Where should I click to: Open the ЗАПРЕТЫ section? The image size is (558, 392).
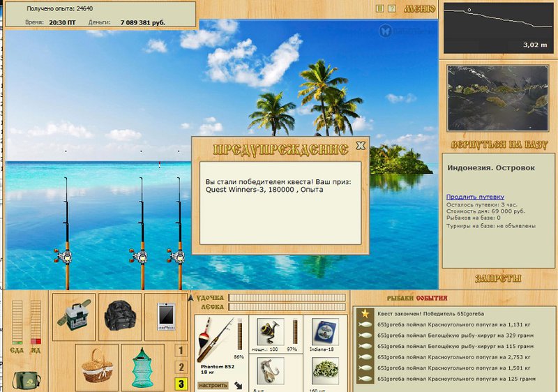[498, 278]
